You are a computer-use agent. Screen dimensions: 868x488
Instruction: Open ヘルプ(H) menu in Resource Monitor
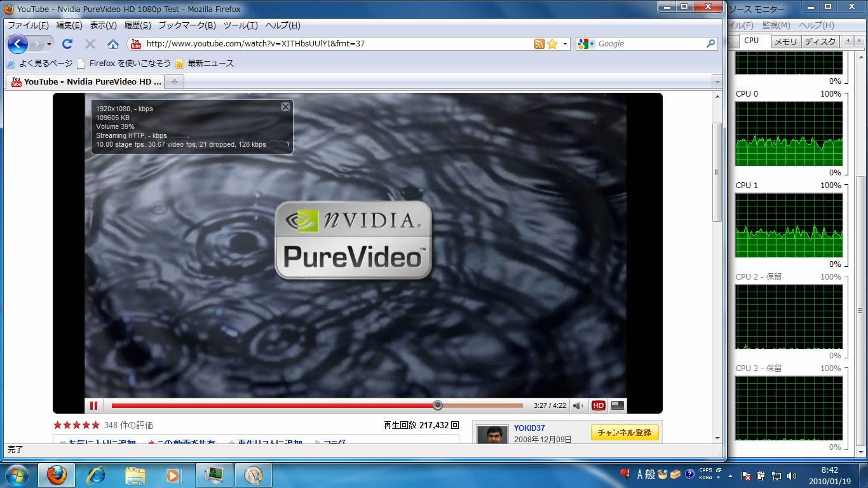coord(817,25)
